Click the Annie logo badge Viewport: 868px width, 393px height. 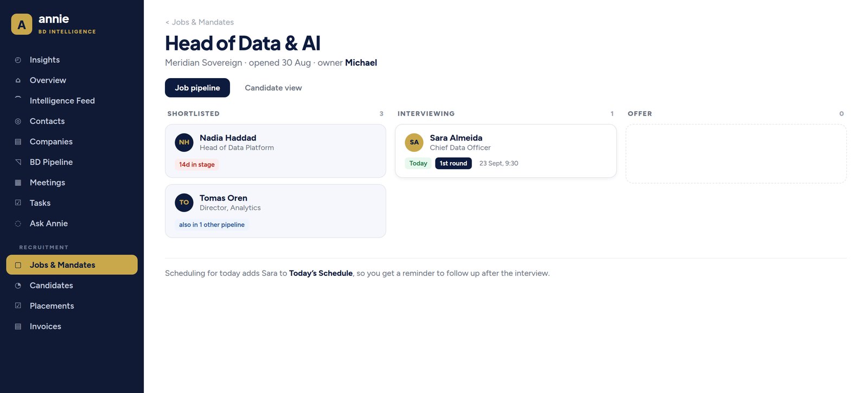pyautogui.click(x=22, y=24)
